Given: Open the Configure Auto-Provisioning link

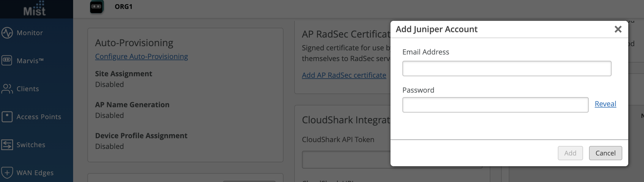Looking at the screenshot, I should coord(141,57).
